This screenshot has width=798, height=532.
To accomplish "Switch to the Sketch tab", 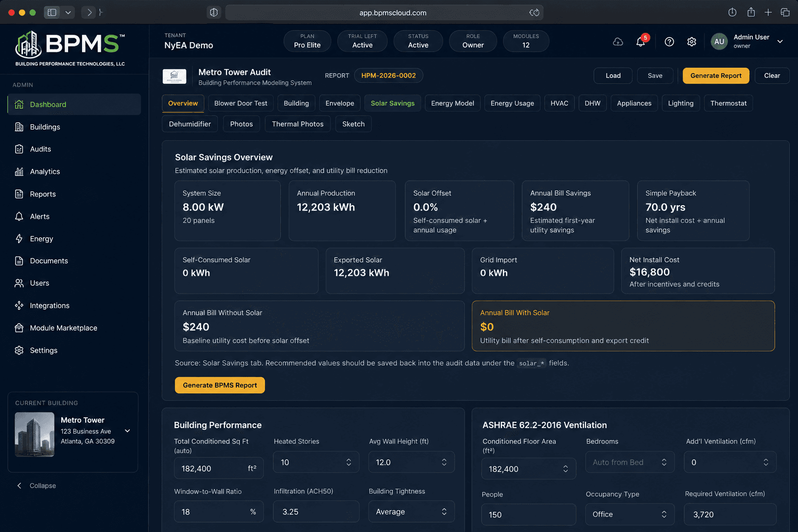I will point(353,124).
